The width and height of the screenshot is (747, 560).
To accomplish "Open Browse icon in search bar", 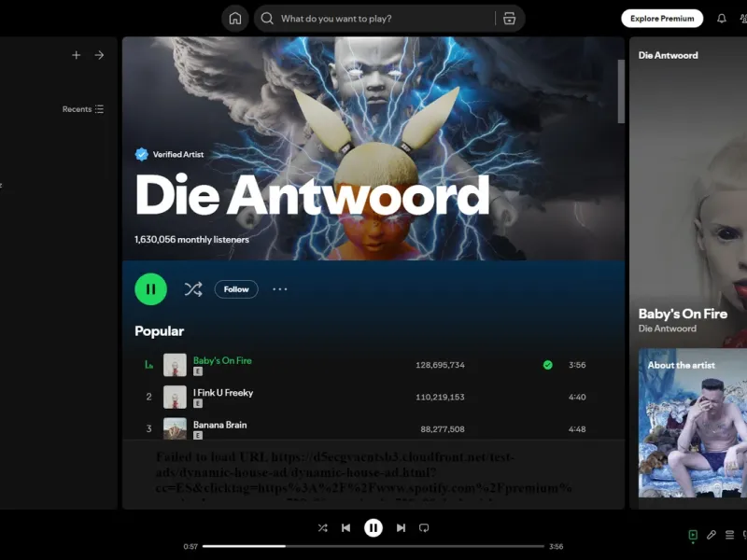I will coord(509,19).
